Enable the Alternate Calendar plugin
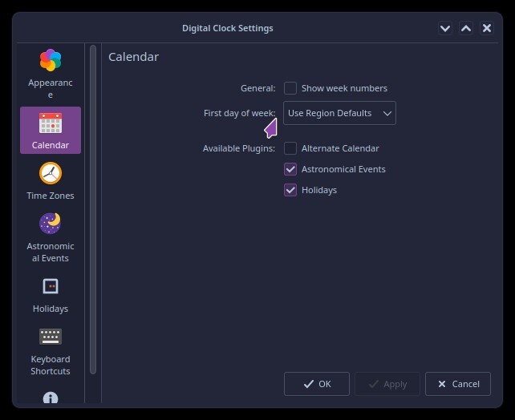 point(290,148)
